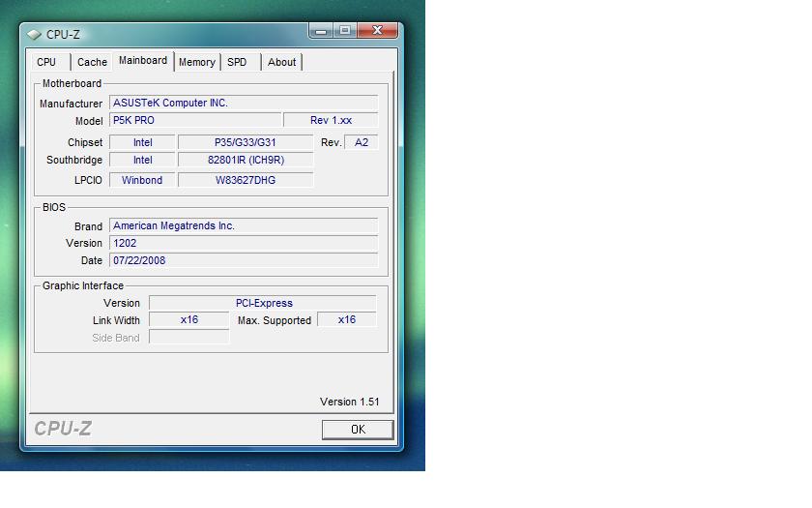The height and width of the screenshot is (508, 812).
Task: Select the BIOS Date field 07/22/2008
Action: [243, 260]
